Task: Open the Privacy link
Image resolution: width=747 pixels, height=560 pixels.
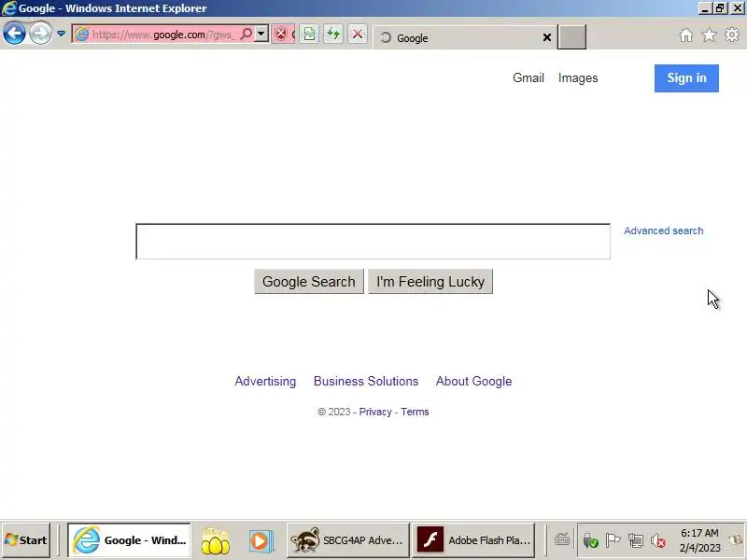Action: 375,412
